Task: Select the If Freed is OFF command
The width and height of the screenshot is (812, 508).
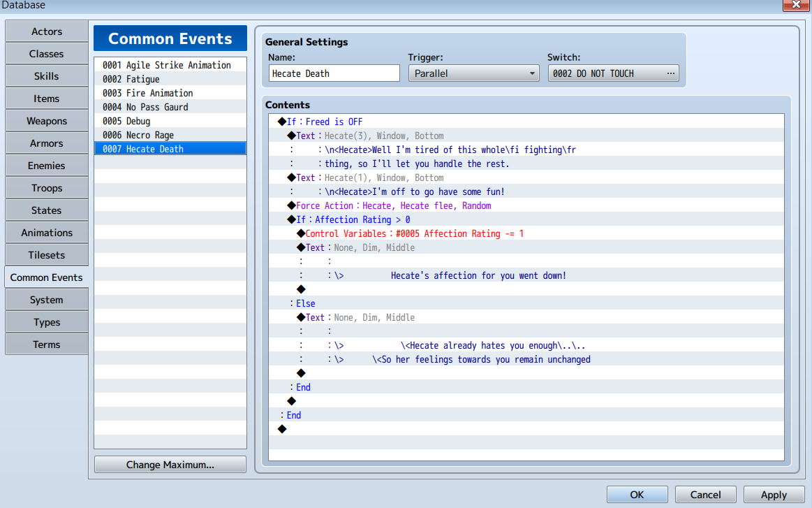Action: point(526,122)
